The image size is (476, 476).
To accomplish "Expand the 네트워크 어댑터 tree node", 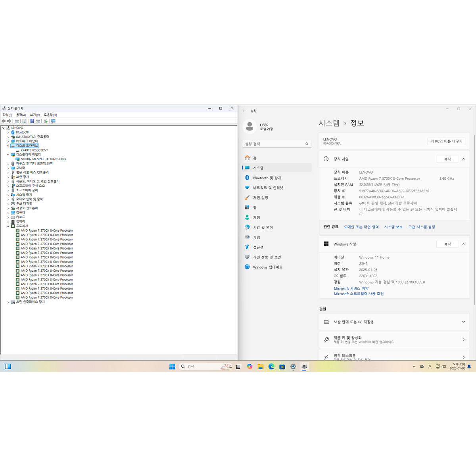I will pyautogui.click(x=8, y=141).
